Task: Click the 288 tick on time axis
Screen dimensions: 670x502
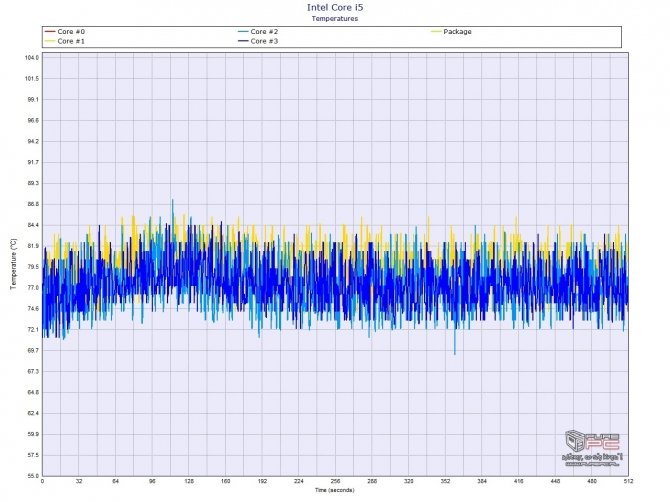Action: (x=372, y=481)
